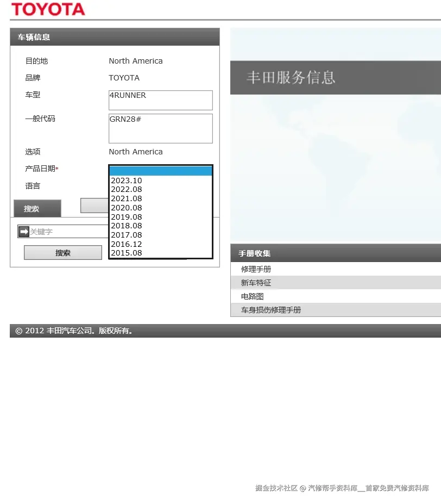Click the 车型 field showing 4RUNNER
This screenshot has height=504, width=441.
(160, 100)
